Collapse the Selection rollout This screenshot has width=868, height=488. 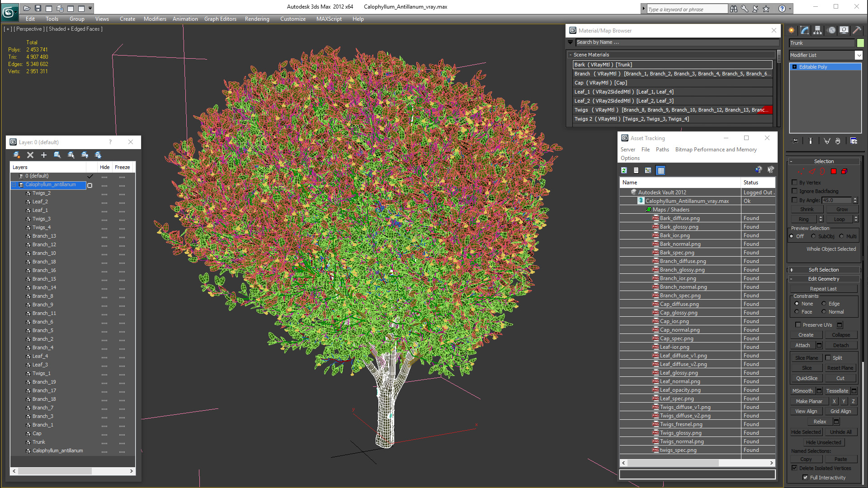[824, 161]
